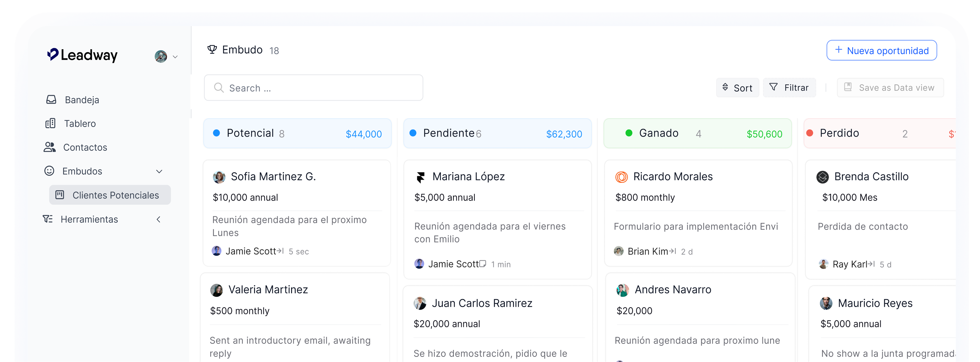Click the blue Potencial status dot
This screenshot has height=362, width=980.
coord(216,133)
